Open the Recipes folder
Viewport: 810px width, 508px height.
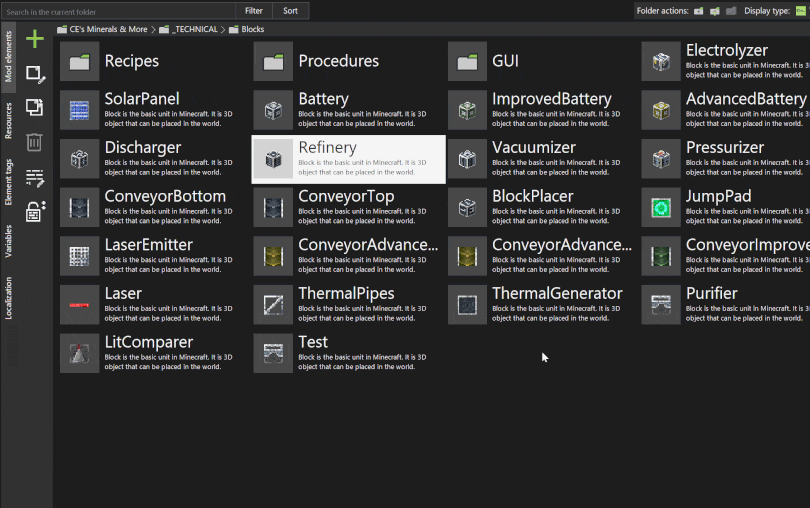click(x=80, y=62)
